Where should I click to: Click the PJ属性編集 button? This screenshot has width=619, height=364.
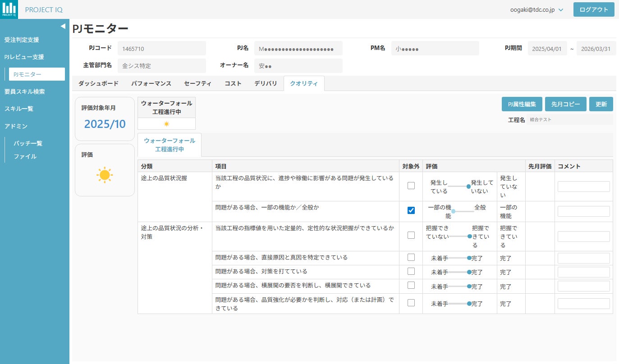click(522, 104)
